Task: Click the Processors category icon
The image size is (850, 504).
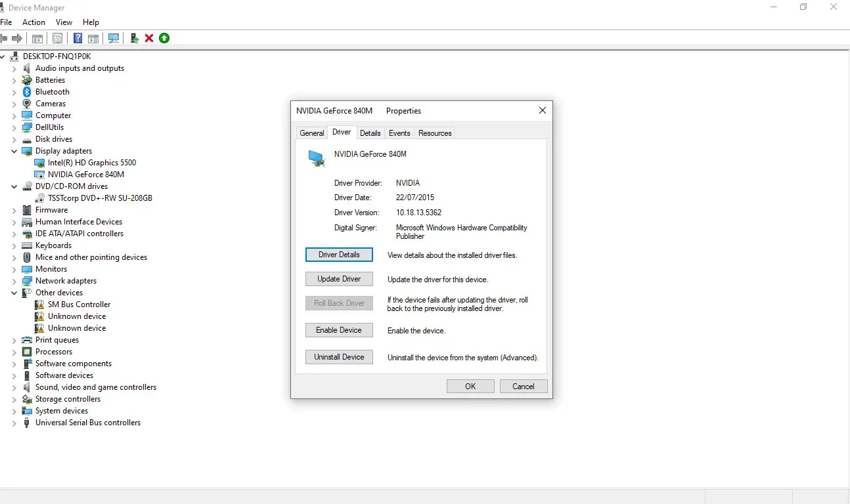Action: 27,352
